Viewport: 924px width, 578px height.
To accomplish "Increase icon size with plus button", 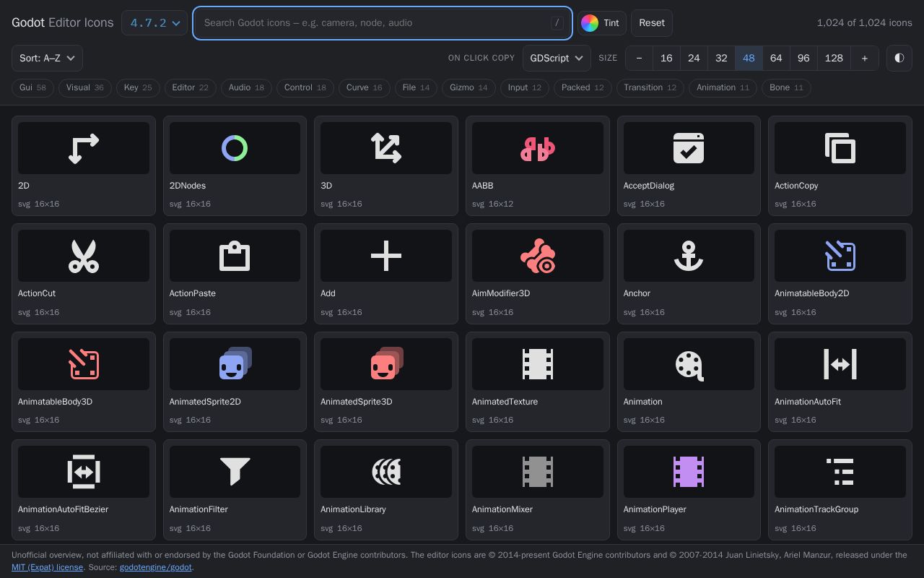I will click(865, 58).
